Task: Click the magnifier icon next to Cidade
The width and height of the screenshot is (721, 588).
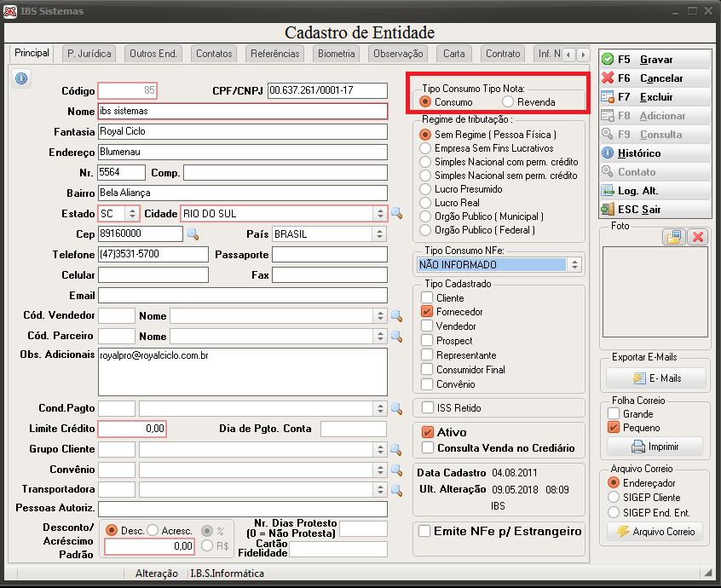Action: point(396,213)
